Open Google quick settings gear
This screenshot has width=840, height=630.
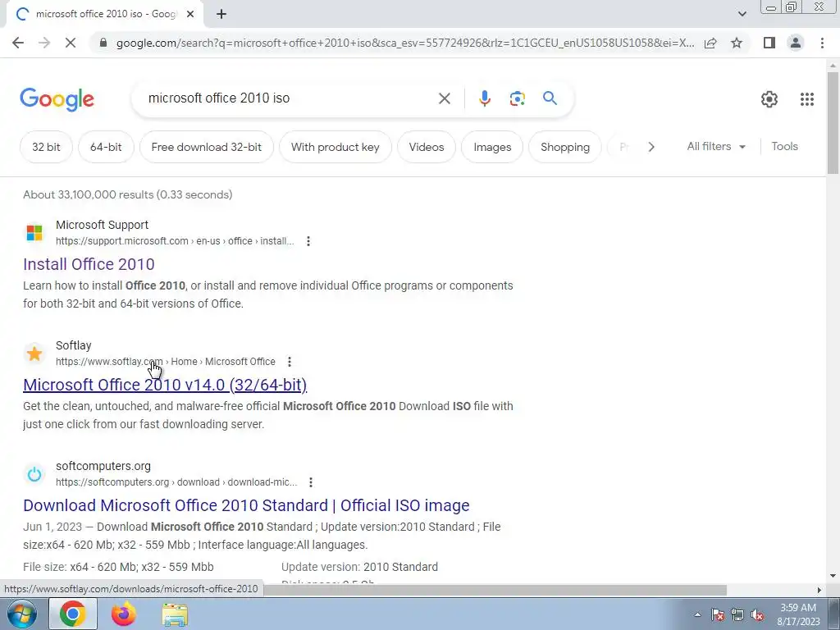point(769,99)
